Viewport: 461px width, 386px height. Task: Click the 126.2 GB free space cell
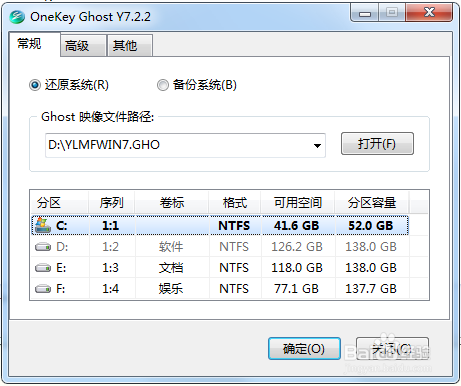[x=297, y=247]
